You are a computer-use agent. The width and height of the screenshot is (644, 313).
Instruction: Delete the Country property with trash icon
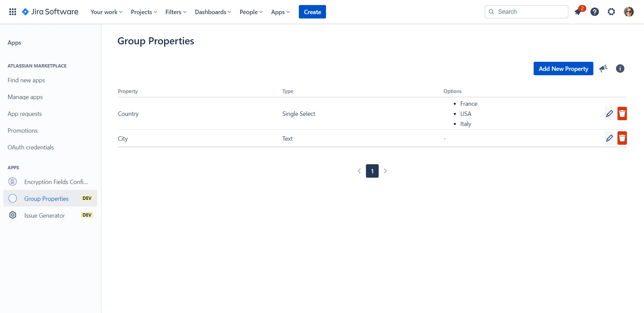coord(622,114)
